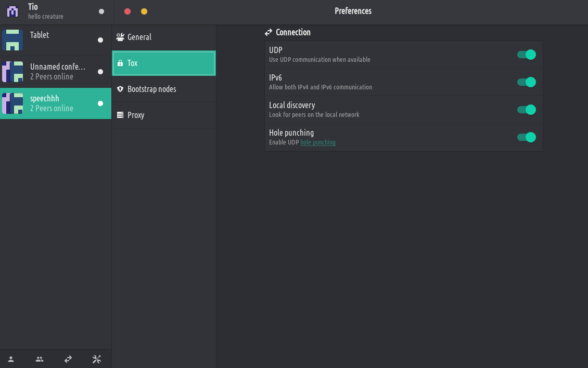Click the Tio status indicator dot
Viewport: 588px width, 368px height.
[101, 11]
